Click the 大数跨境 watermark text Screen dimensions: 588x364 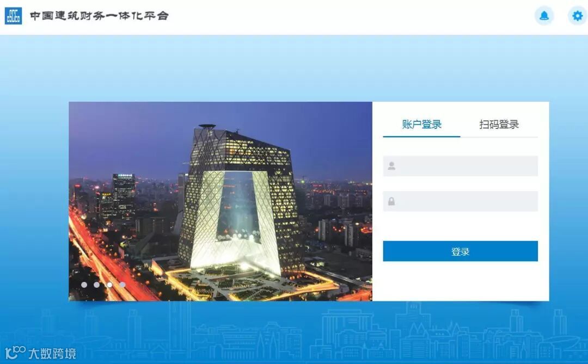[x=52, y=353]
